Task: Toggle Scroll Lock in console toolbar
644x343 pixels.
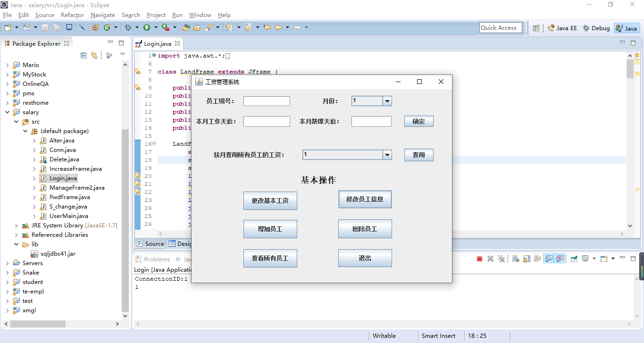Action: tap(527, 259)
